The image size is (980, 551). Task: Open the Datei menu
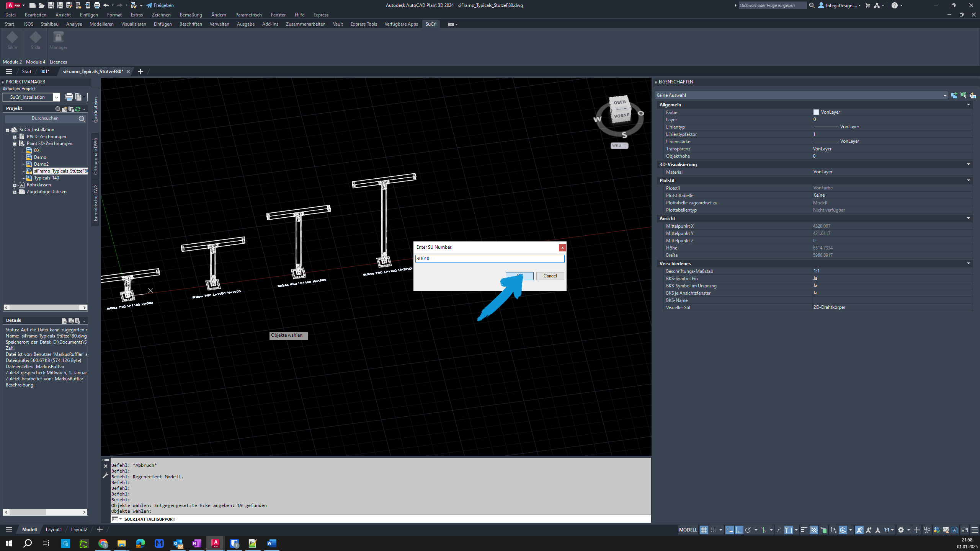point(10,15)
